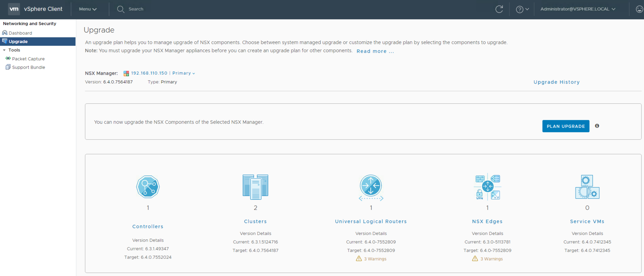Screen dimensions: 644x276
Task: Open the NSX Manager Primary selector
Action: (x=183, y=73)
